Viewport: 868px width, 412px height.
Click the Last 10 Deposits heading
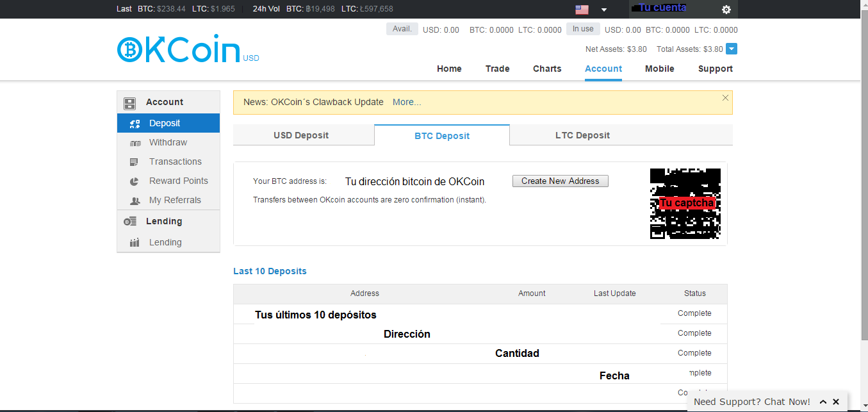[270, 271]
